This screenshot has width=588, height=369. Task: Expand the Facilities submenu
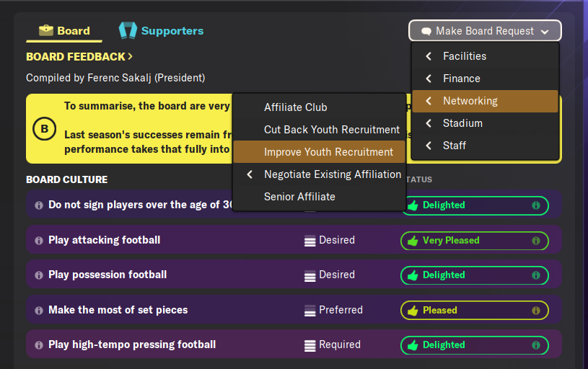[485, 56]
